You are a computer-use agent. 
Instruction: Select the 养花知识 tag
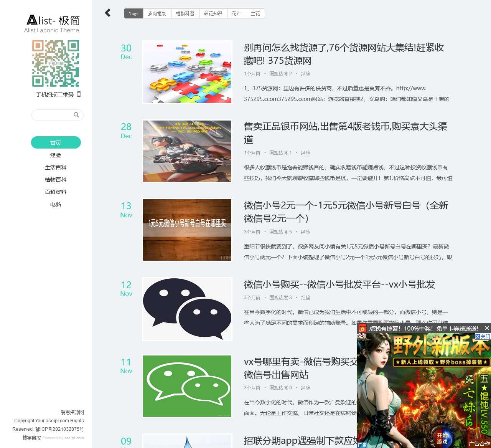213,13
